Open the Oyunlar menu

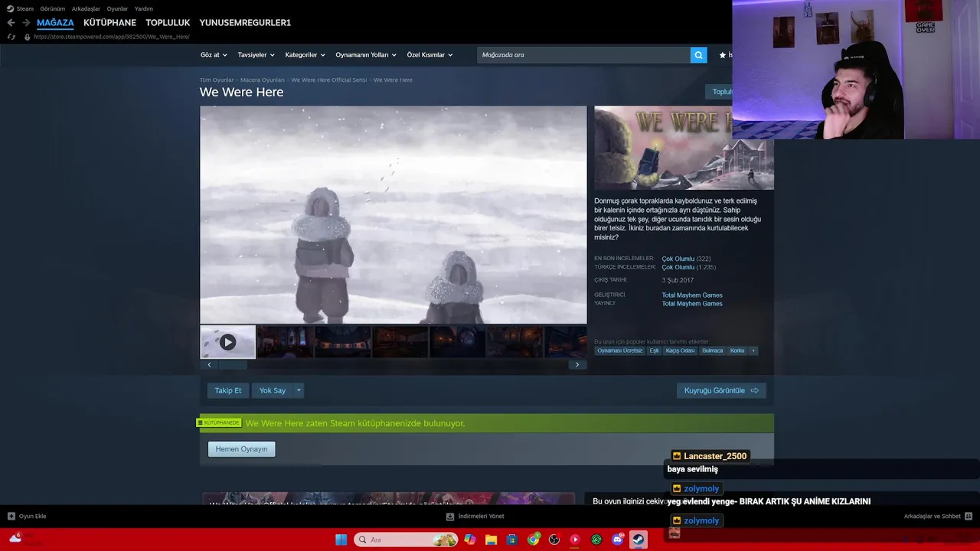point(117,8)
